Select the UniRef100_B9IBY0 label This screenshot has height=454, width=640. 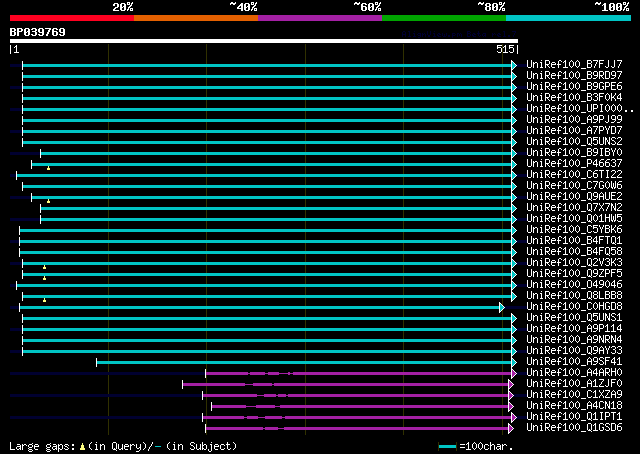tap(574, 153)
